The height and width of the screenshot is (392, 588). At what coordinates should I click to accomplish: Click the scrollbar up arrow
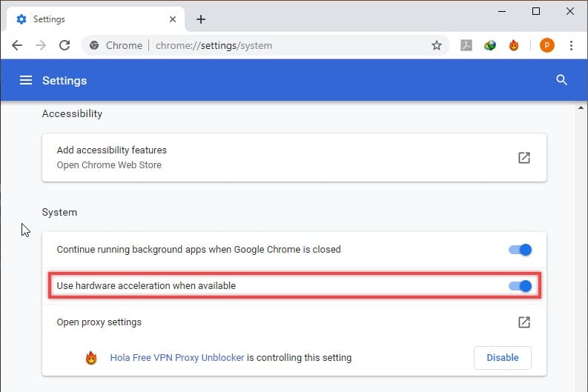click(x=581, y=108)
